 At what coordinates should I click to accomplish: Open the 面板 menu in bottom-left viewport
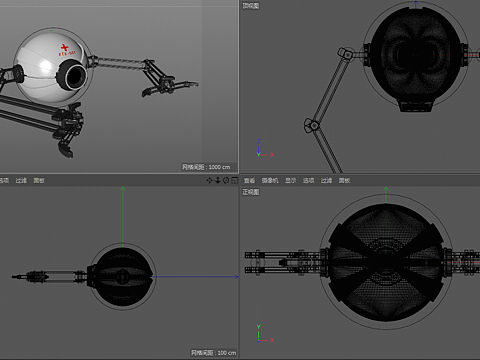tap(39, 180)
